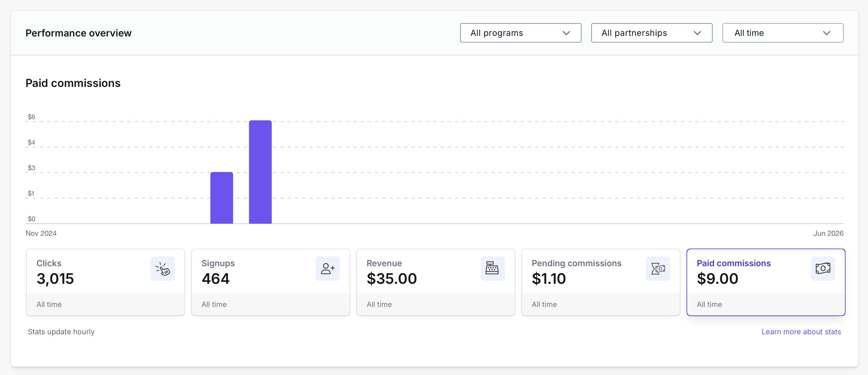Click the $1.10 pending commissions value
Viewport: 868px width, 375px height.
tap(549, 279)
